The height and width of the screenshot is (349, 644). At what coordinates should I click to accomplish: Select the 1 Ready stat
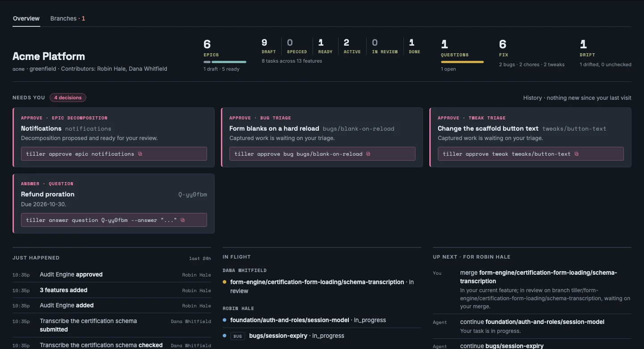[325, 46]
